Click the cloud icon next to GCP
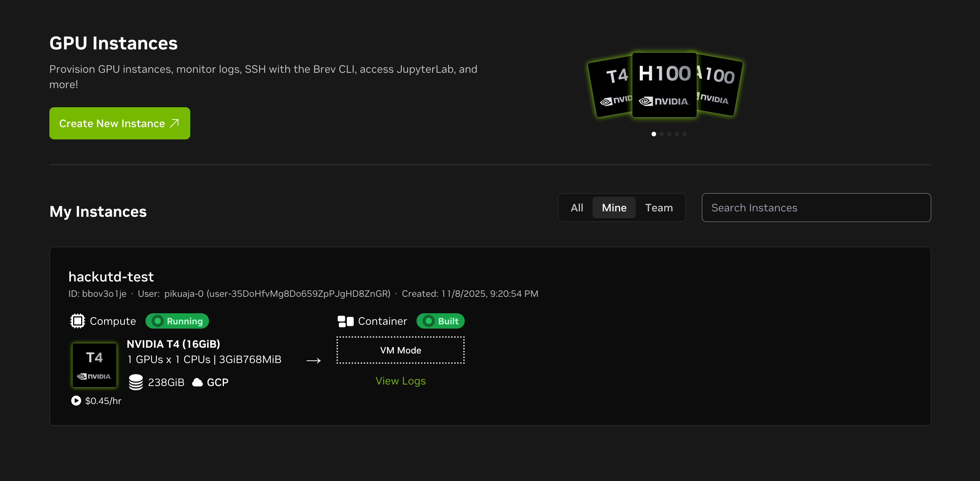Viewport: 980px width, 481px height. tap(198, 382)
